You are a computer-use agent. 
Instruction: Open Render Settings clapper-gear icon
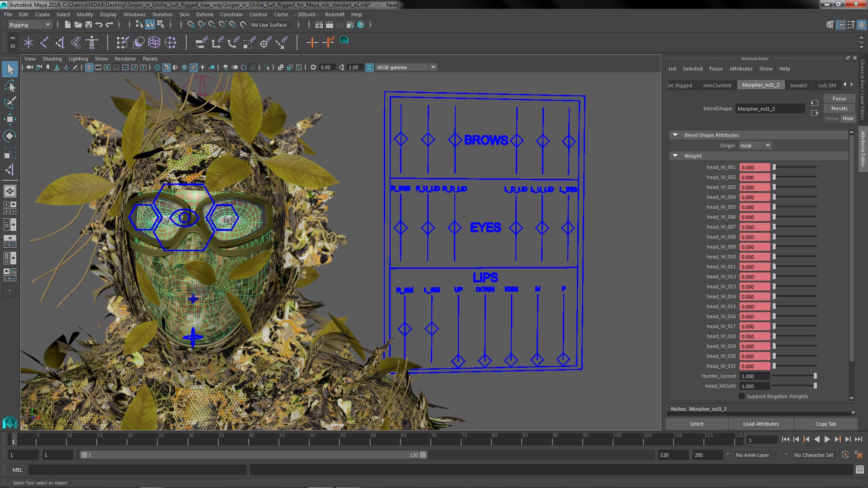(x=350, y=25)
